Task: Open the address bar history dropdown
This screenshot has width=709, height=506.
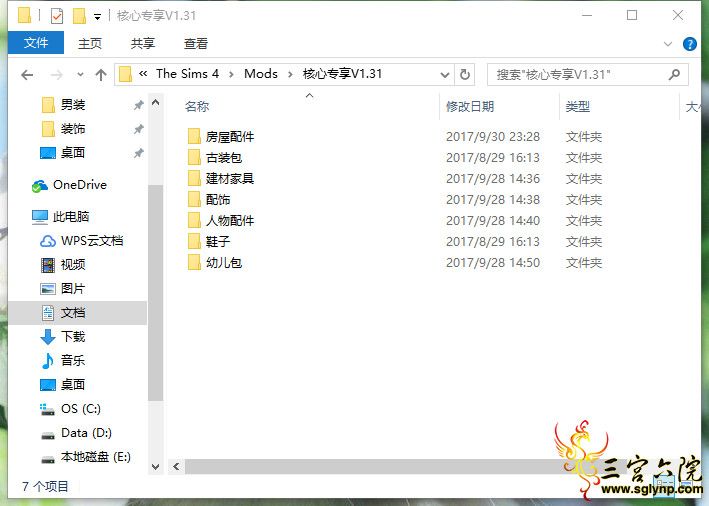Action: [x=444, y=75]
